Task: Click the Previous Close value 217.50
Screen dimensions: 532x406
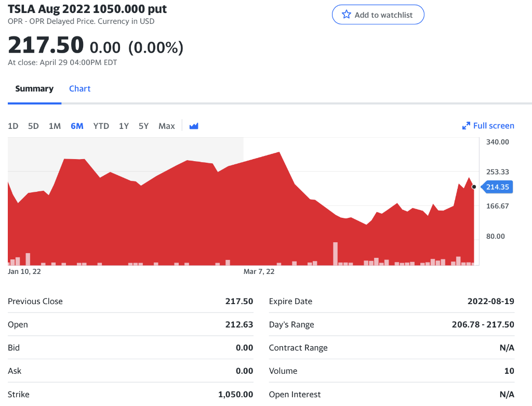Action: (239, 301)
